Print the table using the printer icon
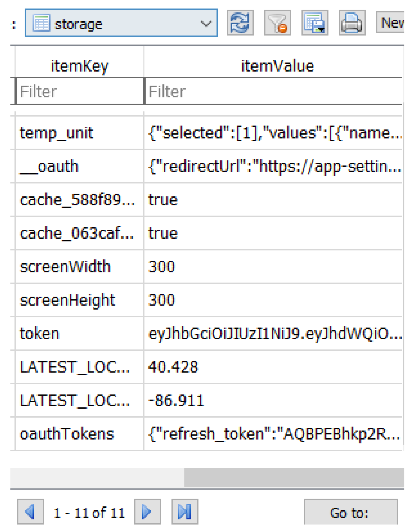 (352, 23)
